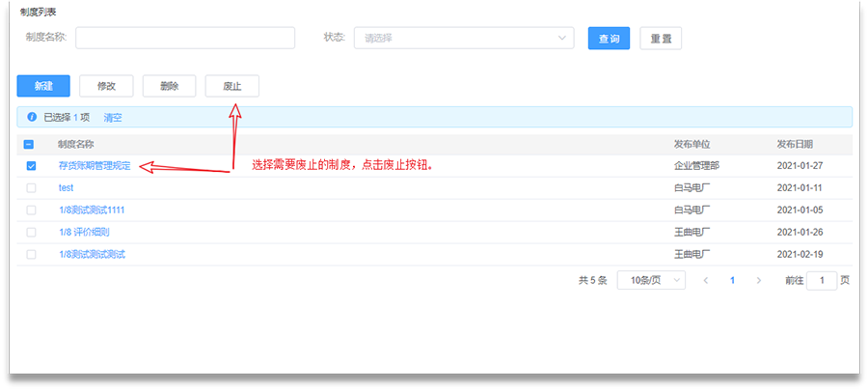Screen dimensions: 868x392
Task: Toggle the header select-all checkbox
Action: pyautogui.click(x=29, y=144)
